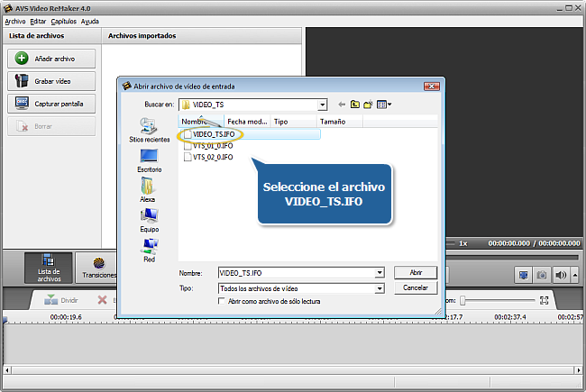Screen dimensions: 586x392
Task: Expand the Buscar en folder dropdown
Action: [x=323, y=105]
